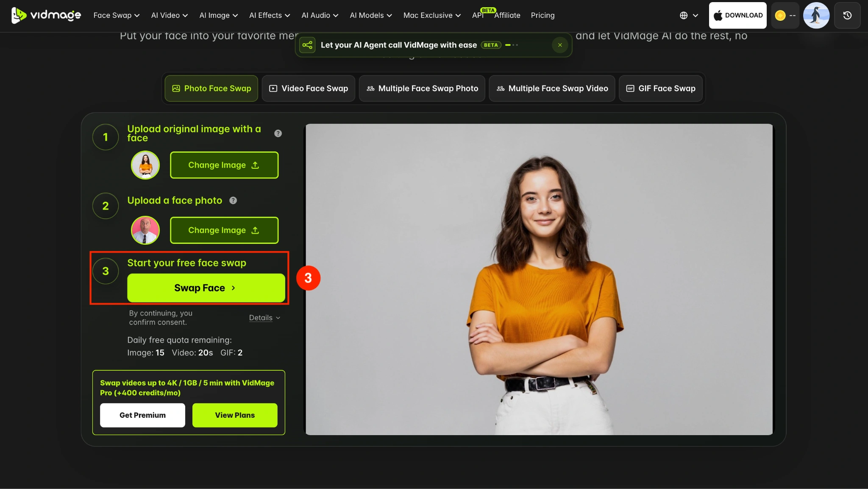The width and height of the screenshot is (868, 489).
Task: Open the Affiliate page
Action: point(507,15)
